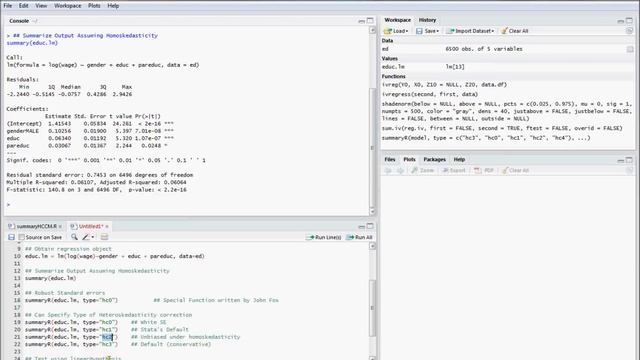
Task: Toggle the Source on Save checkbox
Action: pyautogui.click(x=21, y=237)
